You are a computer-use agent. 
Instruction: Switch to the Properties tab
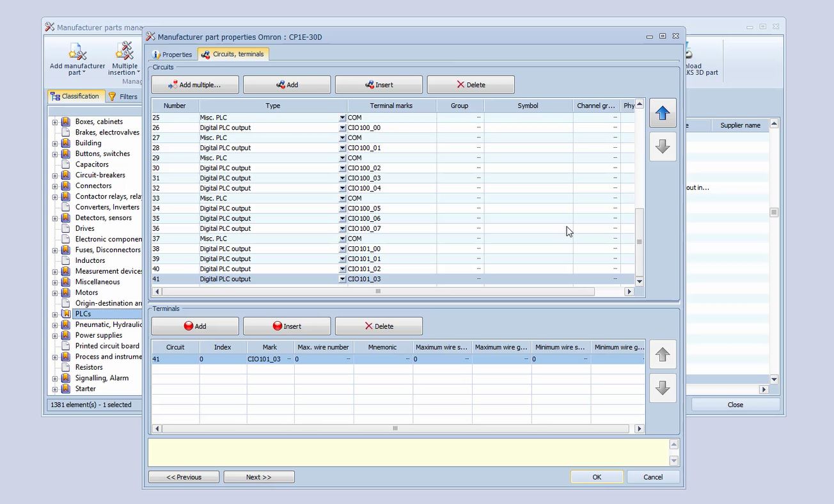(x=171, y=54)
